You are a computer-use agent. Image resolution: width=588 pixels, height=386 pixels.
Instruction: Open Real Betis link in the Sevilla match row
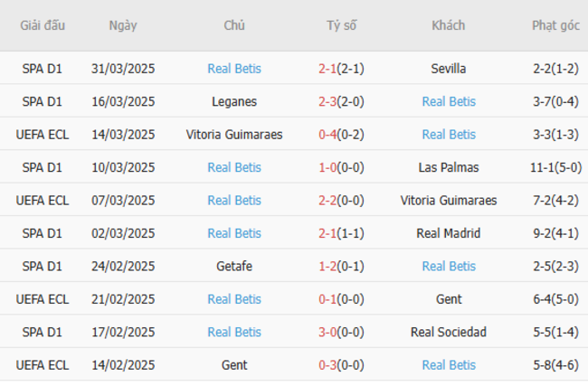234,69
